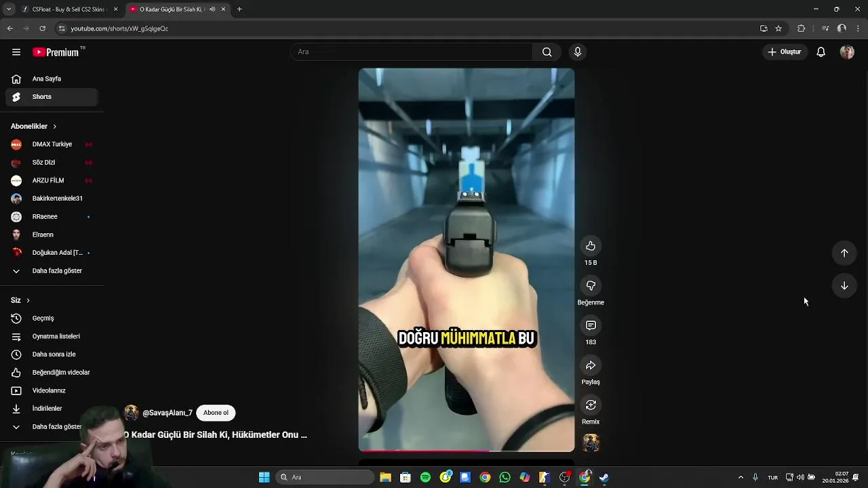View site information icon beside URL

[62, 28]
